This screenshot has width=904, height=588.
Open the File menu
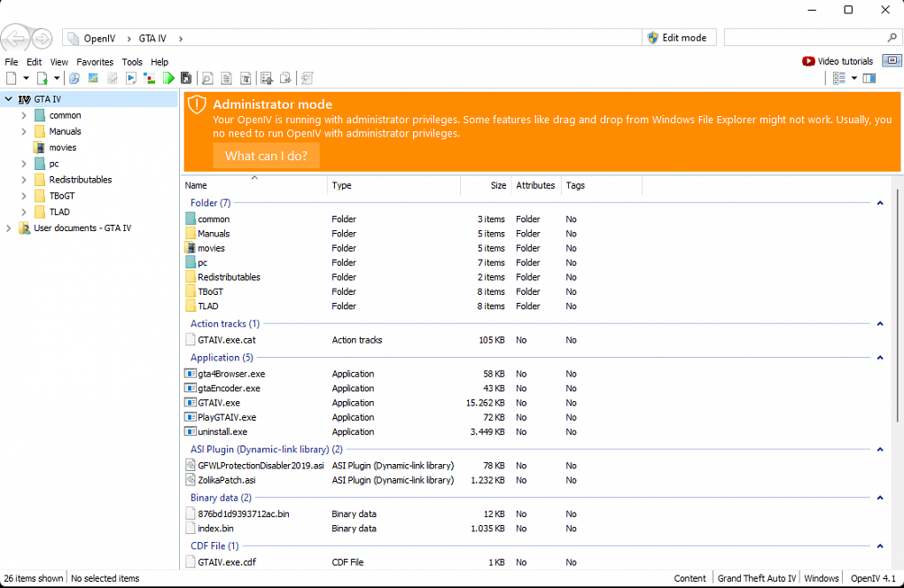tap(12, 62)
